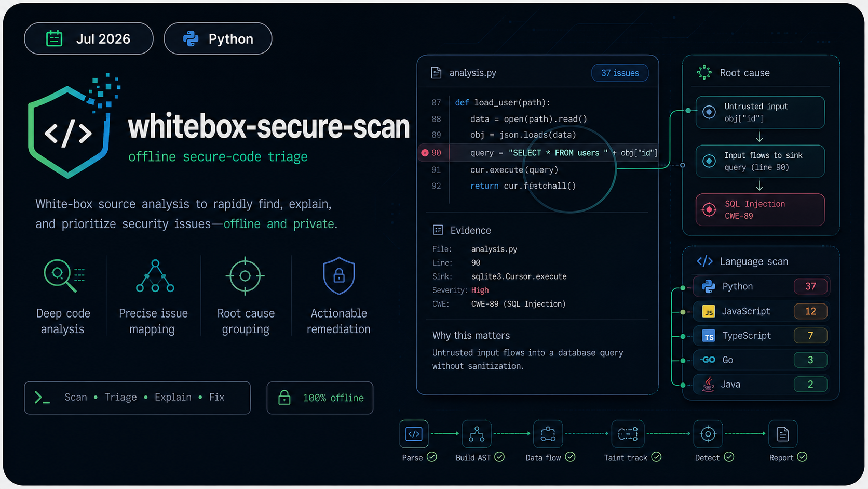The image size is (868, 489).
Task: Click the "Why this matters" heading
Action: coord(471,335)
